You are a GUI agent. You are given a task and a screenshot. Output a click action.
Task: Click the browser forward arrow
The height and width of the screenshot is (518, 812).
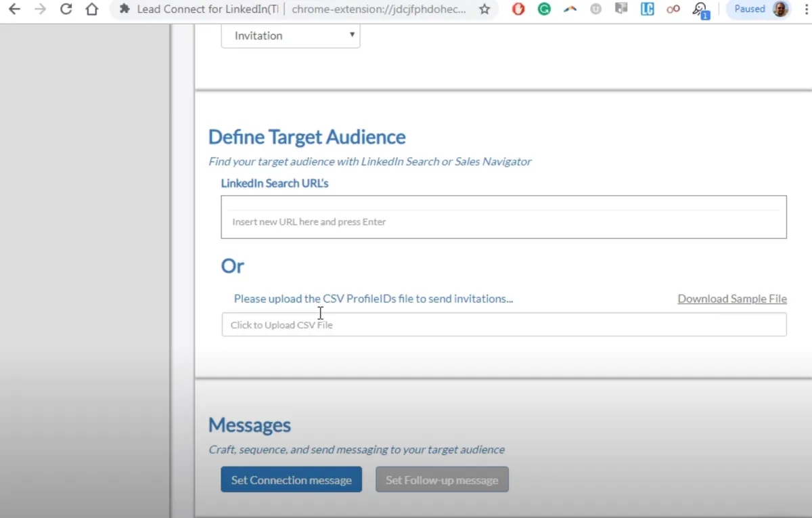[40, 9]
